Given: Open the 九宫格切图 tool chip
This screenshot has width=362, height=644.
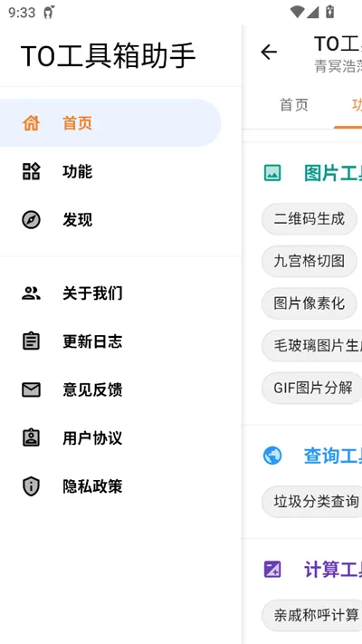Looking at the screenshot, I should pos(309,261).
